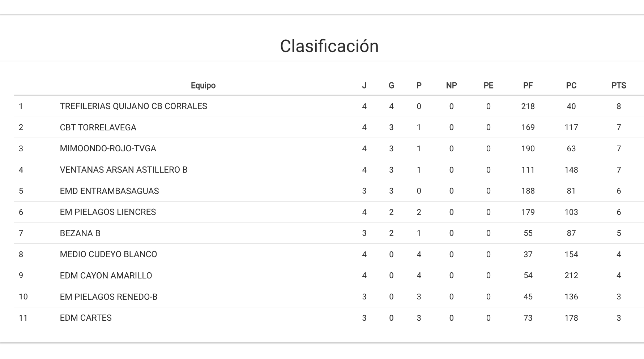Click the PE column header

pos(488,86)
